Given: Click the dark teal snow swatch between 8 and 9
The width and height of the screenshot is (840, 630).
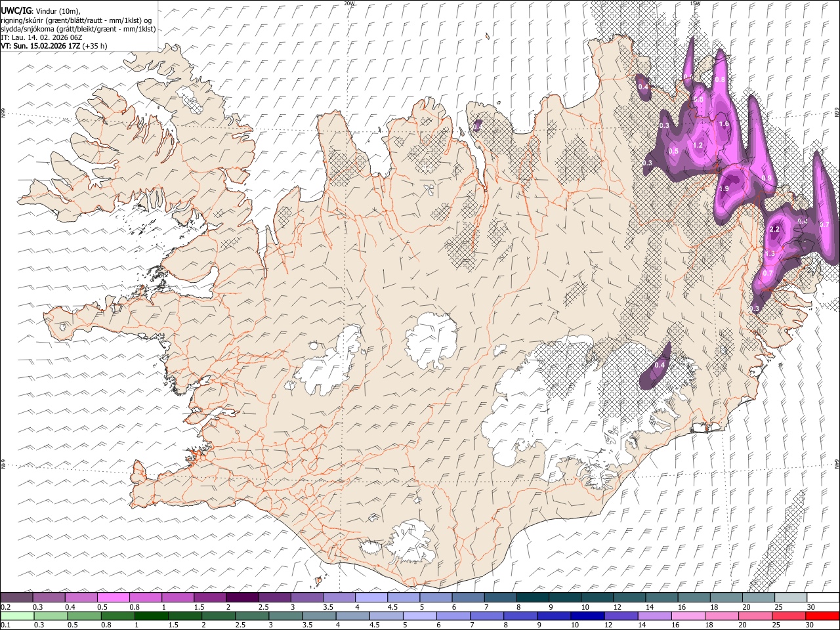Looking at the screenshot, I should [x=532, y=597].
